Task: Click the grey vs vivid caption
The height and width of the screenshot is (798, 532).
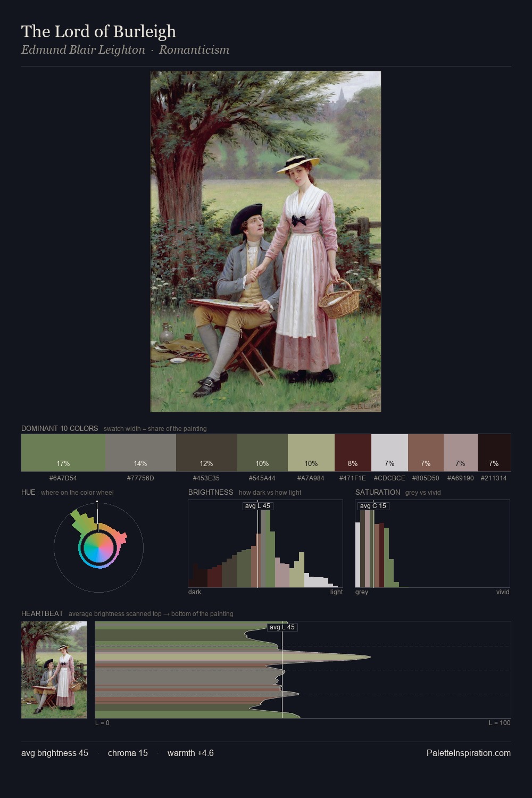Action: 423,493
